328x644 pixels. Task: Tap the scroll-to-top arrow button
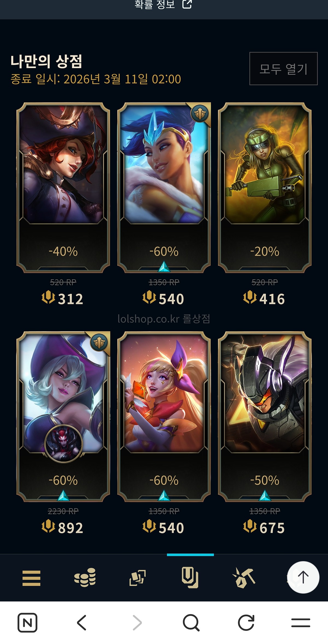[x=303, y=577]
